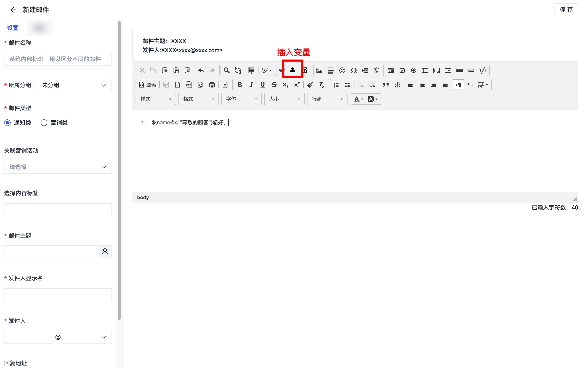Viewport: 588px width, 368px height.
Task: Redo the last edit
Action: click(x=212, y=71)
